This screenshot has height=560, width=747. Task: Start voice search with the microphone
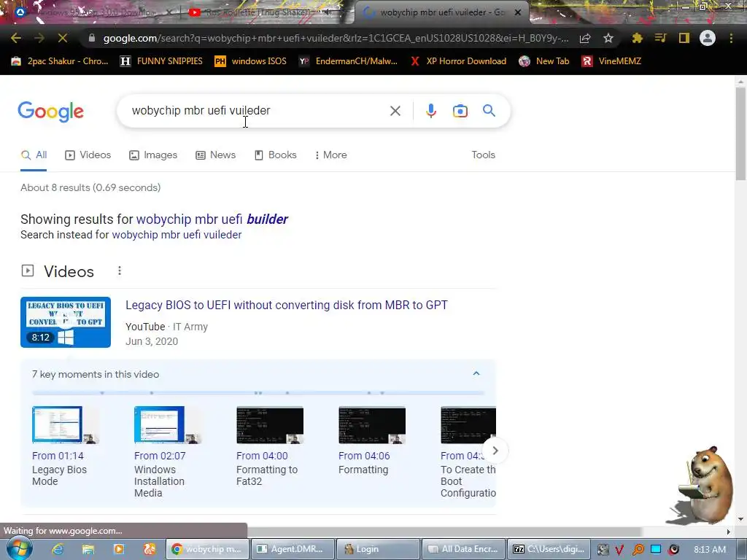(x=430, y=111)
